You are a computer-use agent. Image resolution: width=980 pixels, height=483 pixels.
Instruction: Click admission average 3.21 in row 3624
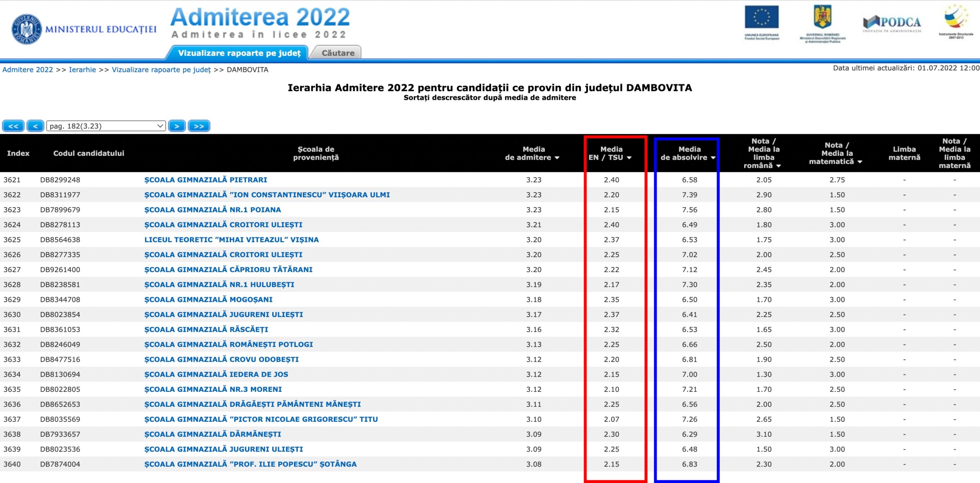[x=533, y=224]
